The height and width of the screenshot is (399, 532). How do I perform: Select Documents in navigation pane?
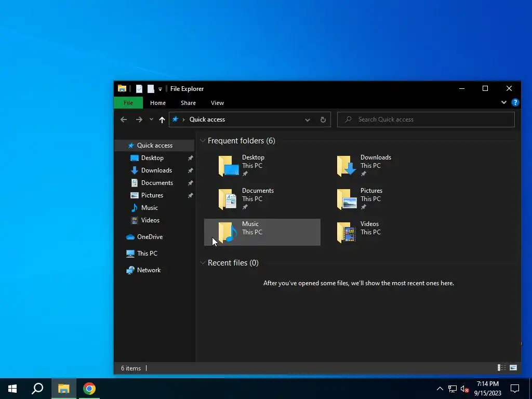(x=157, y=183)
